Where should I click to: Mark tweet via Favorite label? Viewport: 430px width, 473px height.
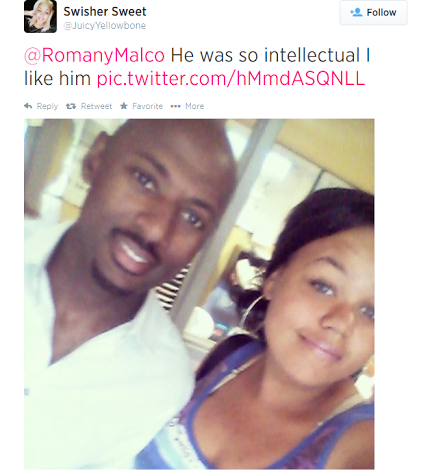pos(147,106)
